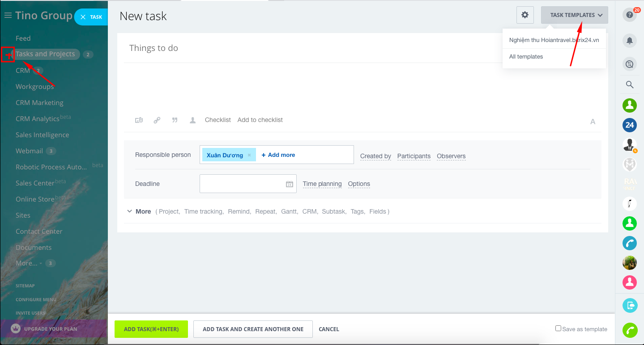Open Tasks and Projects in the left menu
This screenshot has height=345, width=644.
[x=45, y=54]
